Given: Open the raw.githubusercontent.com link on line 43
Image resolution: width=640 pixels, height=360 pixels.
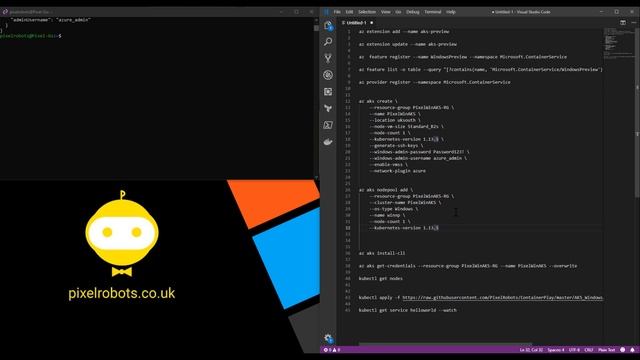Looking at the screenshot, I should [x=502, y=298].
